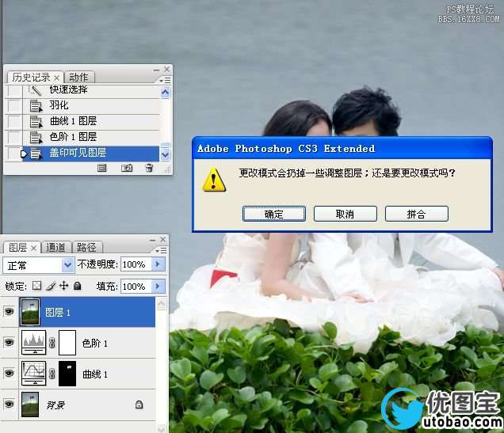Select the 色阶 1 图层 history state
The height and width of the screenshot is (433, 504).
point(91,137)
